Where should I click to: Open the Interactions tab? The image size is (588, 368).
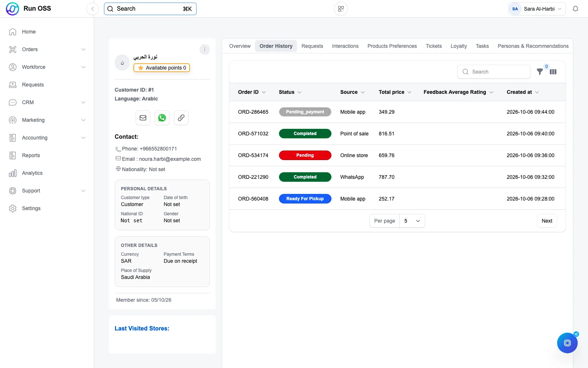tap(345, 46)
